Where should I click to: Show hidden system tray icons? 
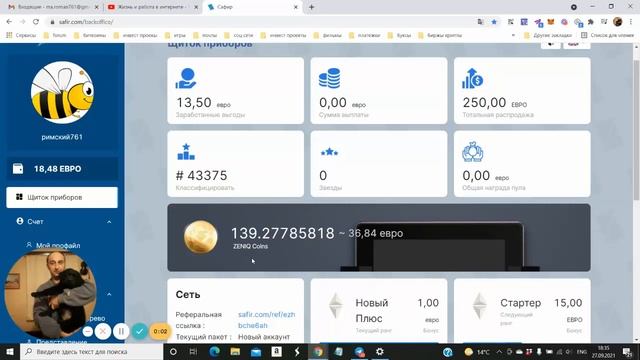pos(499,351)
